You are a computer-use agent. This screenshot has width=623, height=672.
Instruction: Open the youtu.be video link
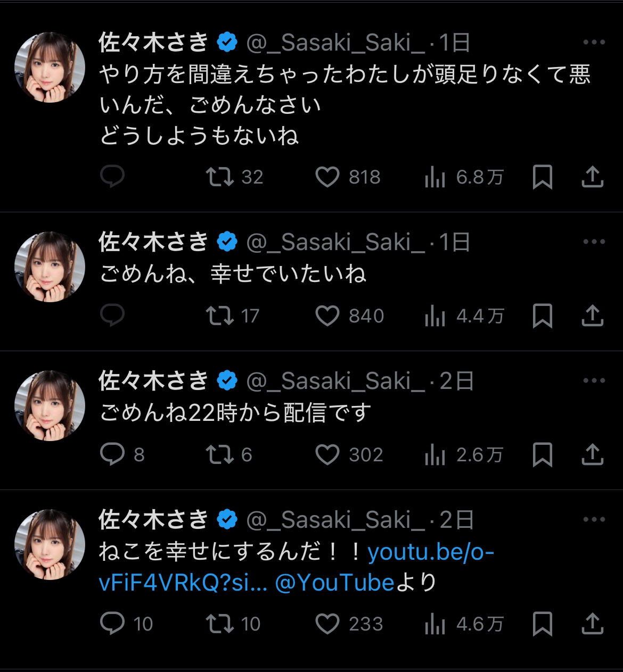[x=297, y=568]
